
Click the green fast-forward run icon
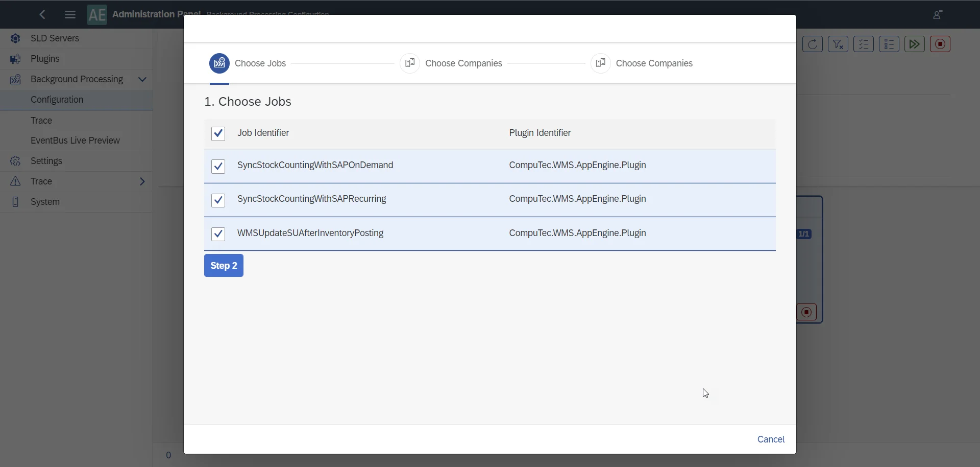914,44
